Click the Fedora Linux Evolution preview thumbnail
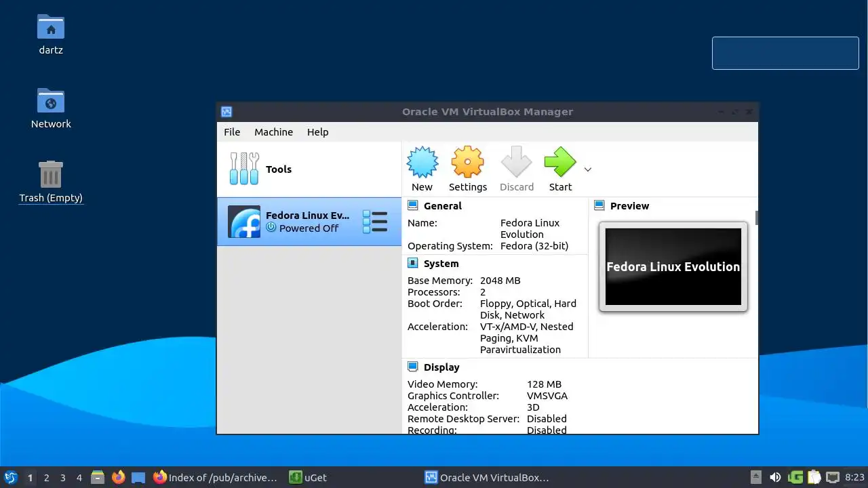This screenshot has height=488, width=868. pos(673,266)
